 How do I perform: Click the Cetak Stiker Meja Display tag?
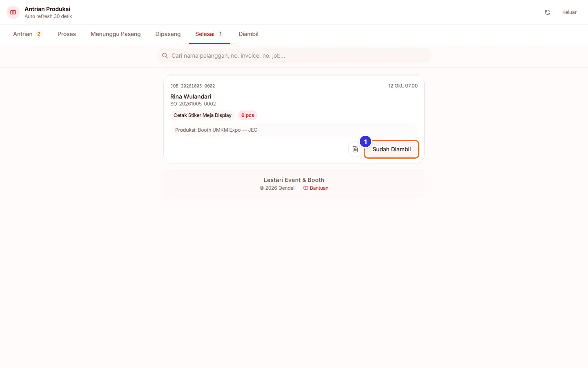pyautogui.click(x=203, y=115)
